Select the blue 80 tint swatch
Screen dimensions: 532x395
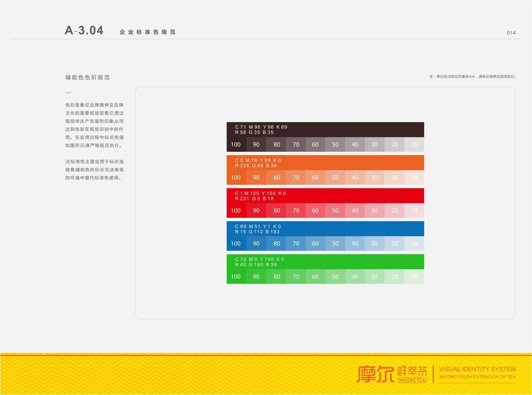click(276, 244)
